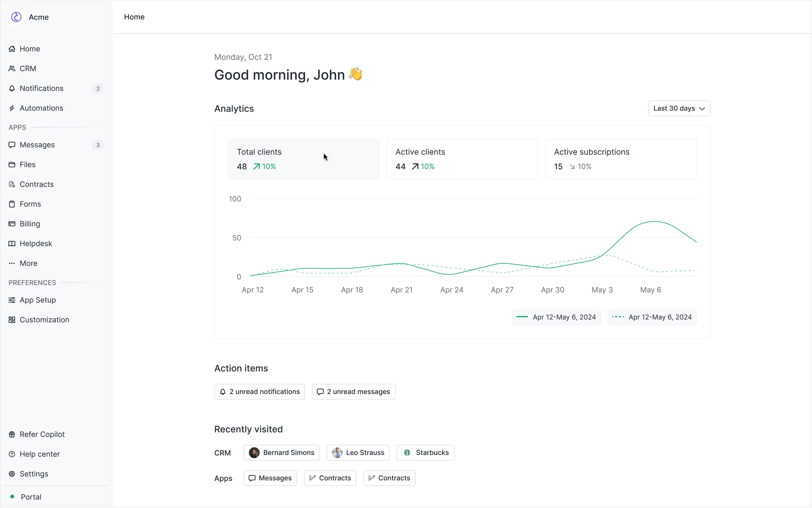This screenshot has width=812, height=508.
Task: Open the Portal status item
Action: click(31, 497)
